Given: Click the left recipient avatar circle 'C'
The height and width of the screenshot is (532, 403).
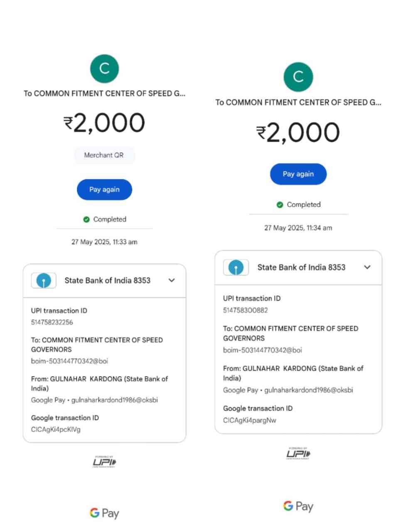Looking at the screenshot, I should coord(104,69).
